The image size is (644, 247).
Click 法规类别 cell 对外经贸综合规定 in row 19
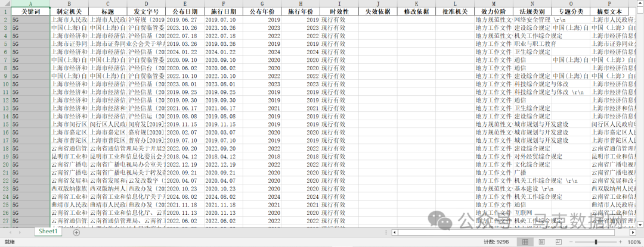[532, 157]
